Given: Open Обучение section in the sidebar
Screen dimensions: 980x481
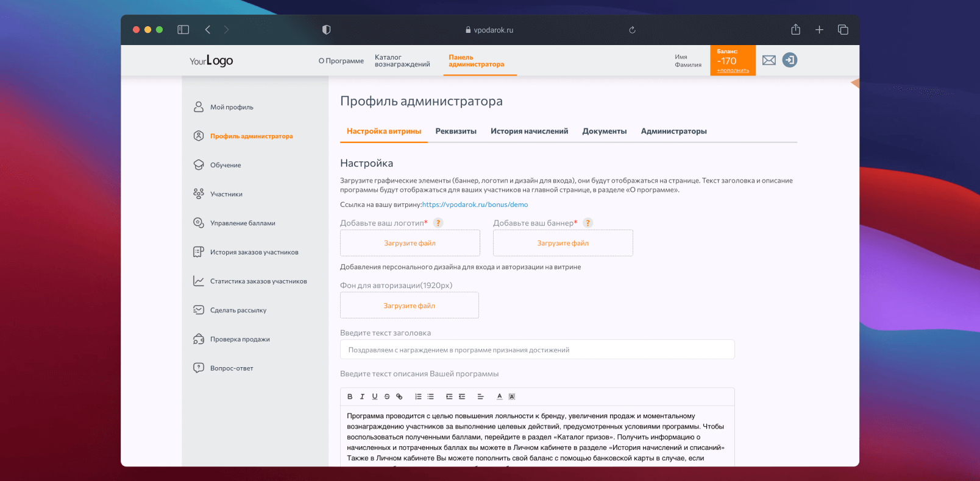Looking at the screenshot, I should click(x=225, y=165).
